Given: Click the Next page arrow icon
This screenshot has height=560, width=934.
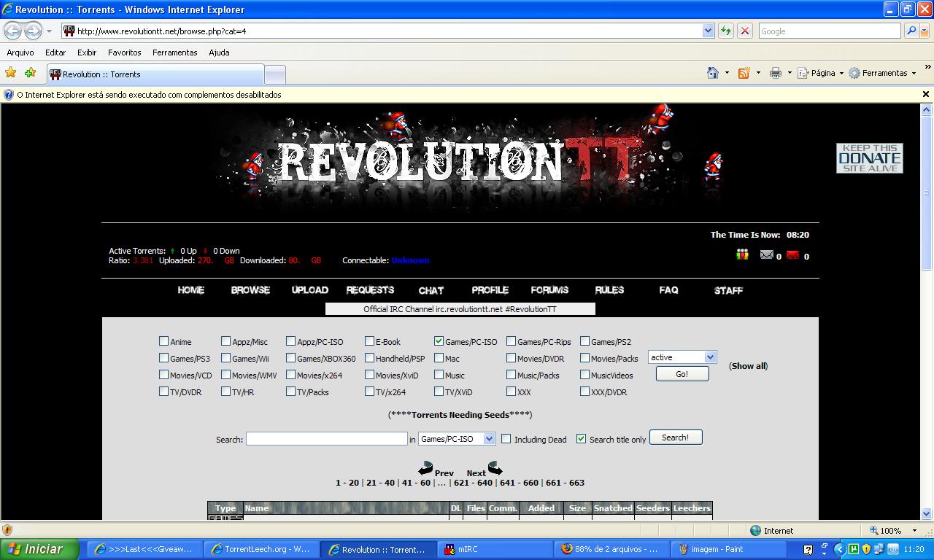Looking at the screenshot, I should pos(495,467).
